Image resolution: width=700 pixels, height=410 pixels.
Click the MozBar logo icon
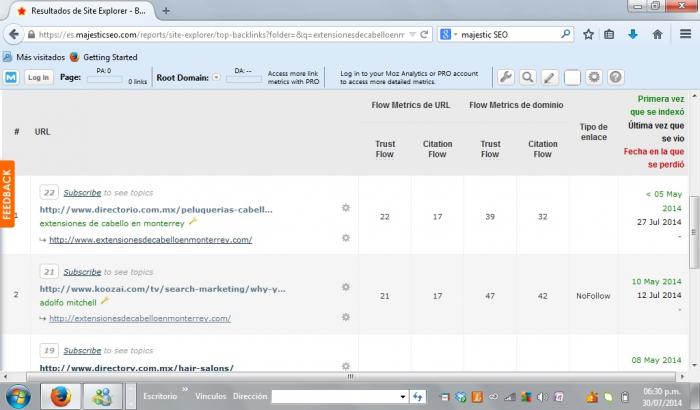(11, 77)
